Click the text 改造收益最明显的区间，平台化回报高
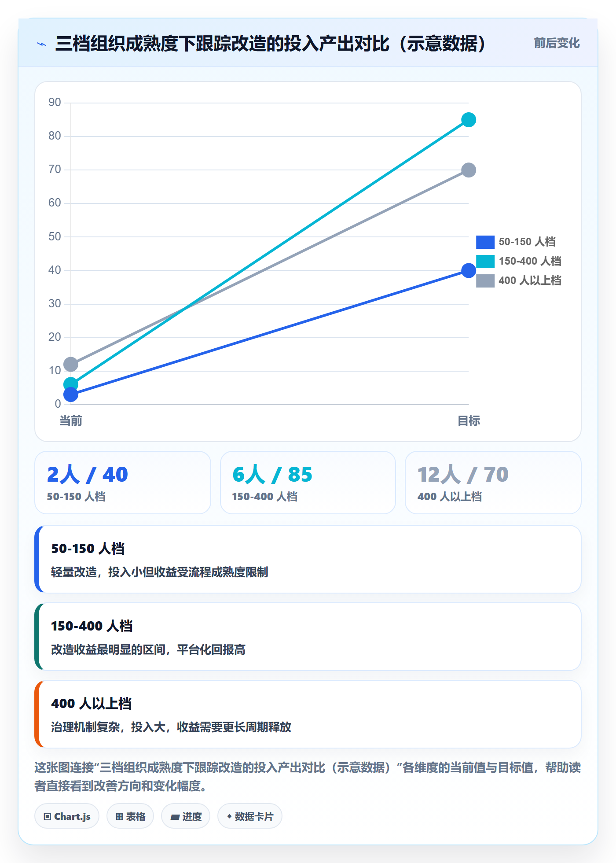The image size is (616, 863). [148, 649]
